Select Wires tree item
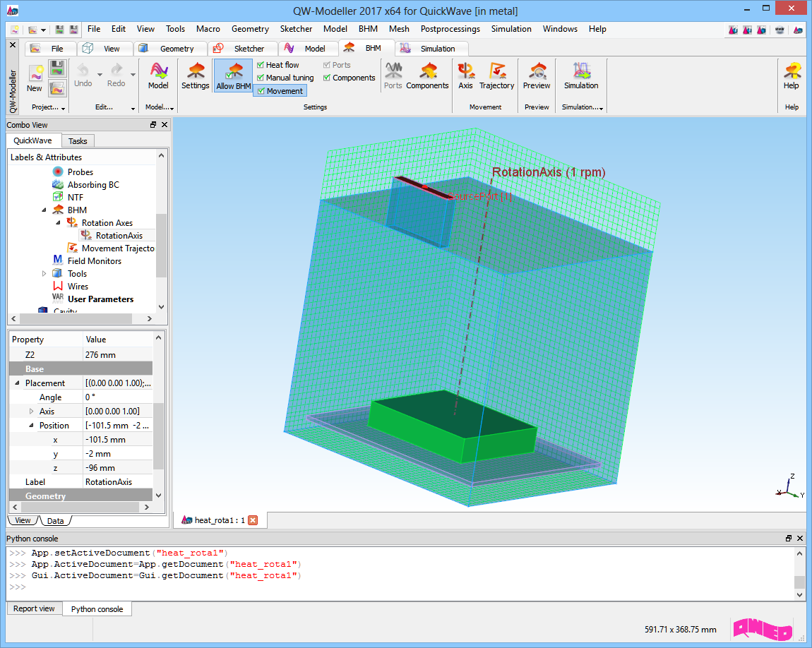Viewport: 812px width, 648px height. tap(78, 286)
